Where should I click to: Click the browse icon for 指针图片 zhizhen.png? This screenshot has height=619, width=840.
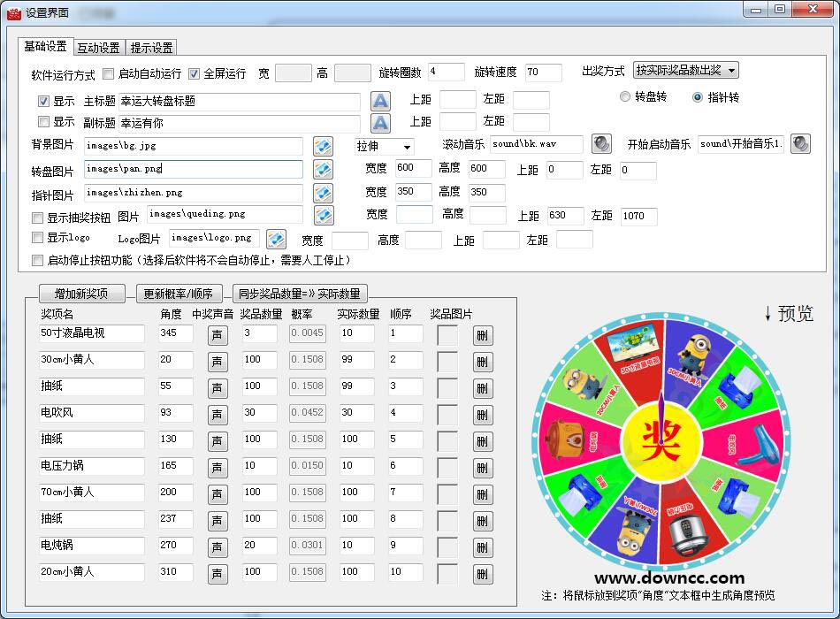point(325,192)
